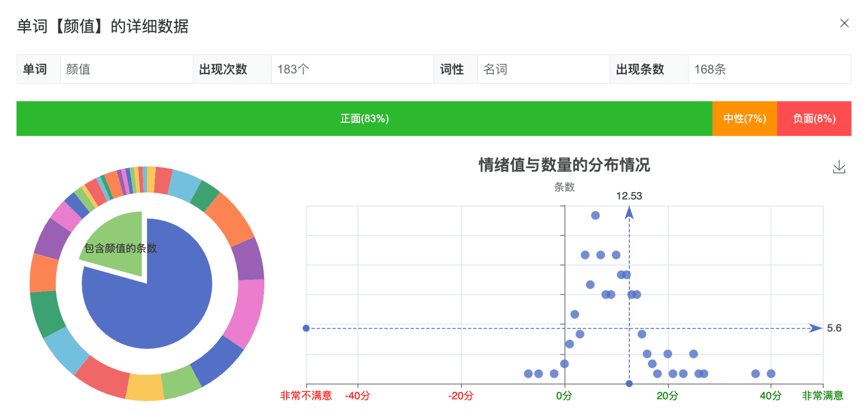868x418 pixels.
Task: Click the 12.53 arrow marker label
Action: (x=629, y=196)
